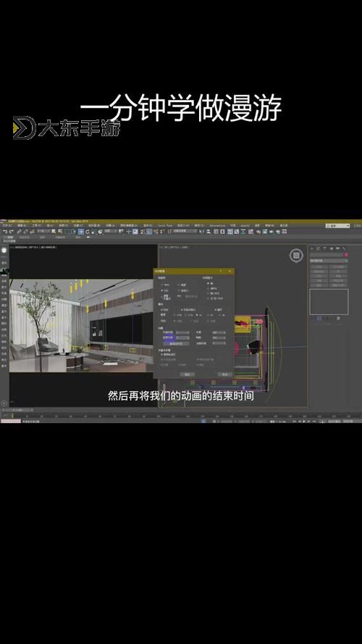Viewport: 362px width, 644px height.
Task: Activate the Select and Rotate tool
Action: click(88, 232)
